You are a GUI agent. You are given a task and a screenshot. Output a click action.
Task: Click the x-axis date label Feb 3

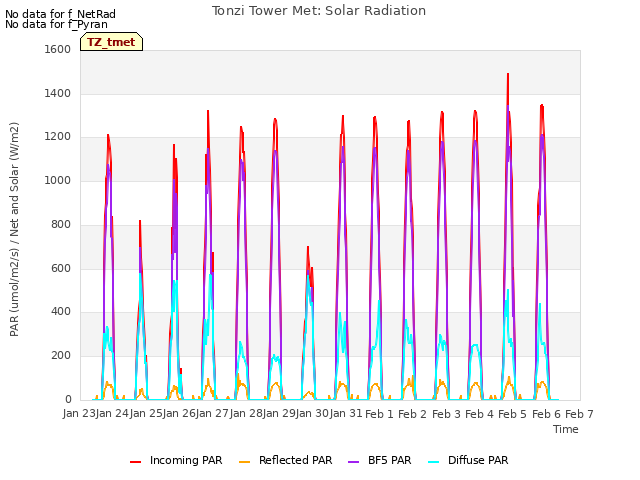pyautogui.click(x=446, y=414)
